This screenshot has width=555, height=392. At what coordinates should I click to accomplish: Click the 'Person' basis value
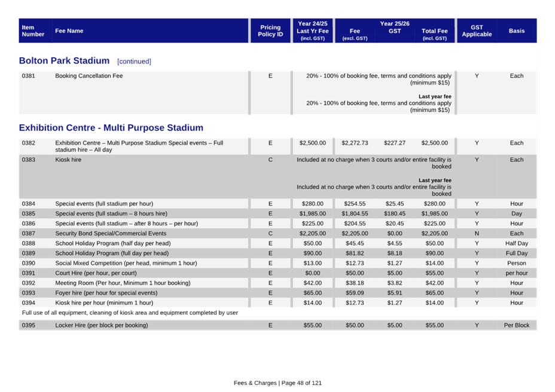point(517,263)
